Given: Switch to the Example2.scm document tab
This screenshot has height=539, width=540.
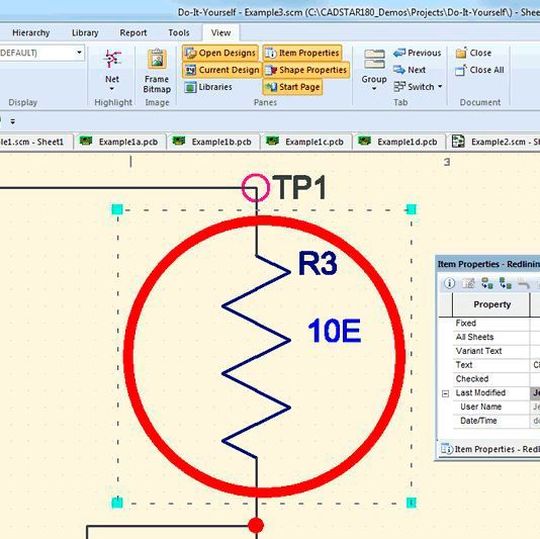Looking at the screenshot, I should (x=493, y=142).
